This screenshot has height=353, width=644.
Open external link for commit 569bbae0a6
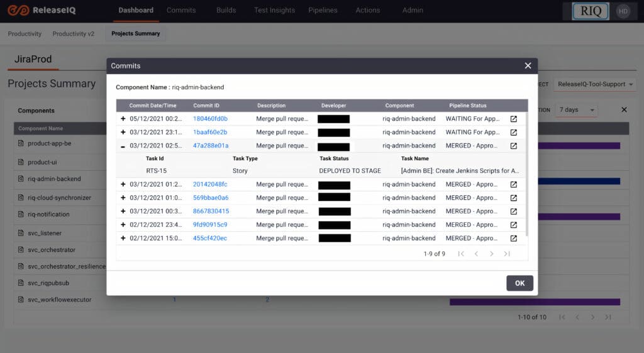[513, 198]
